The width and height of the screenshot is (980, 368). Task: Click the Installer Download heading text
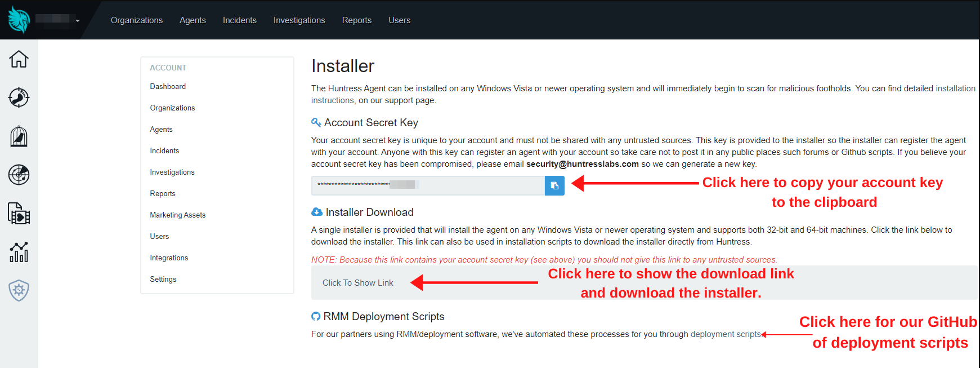point(369,212)
